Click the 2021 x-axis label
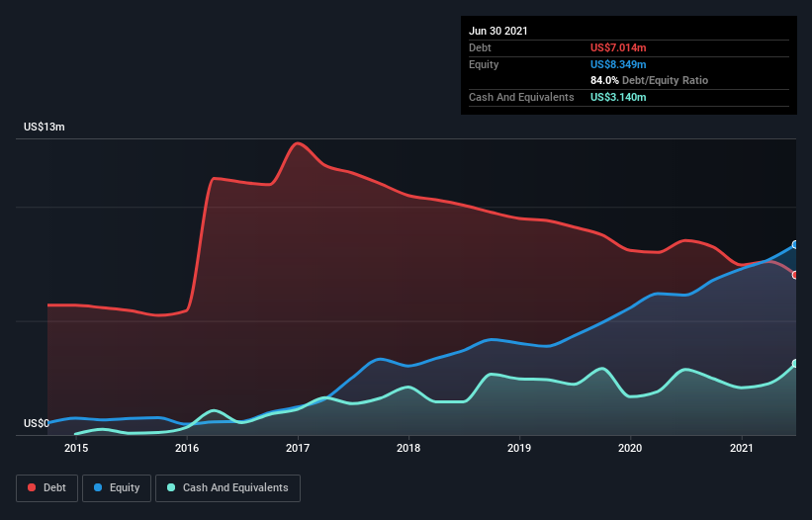This screenshot has width=812, height=520. click(x=741, y=448)
